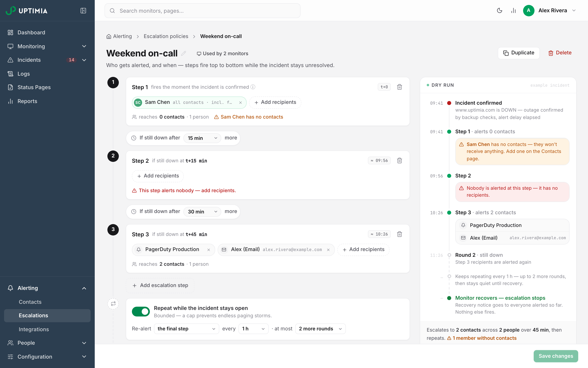Click Add escalation step
588x368 pixels.
160,285
